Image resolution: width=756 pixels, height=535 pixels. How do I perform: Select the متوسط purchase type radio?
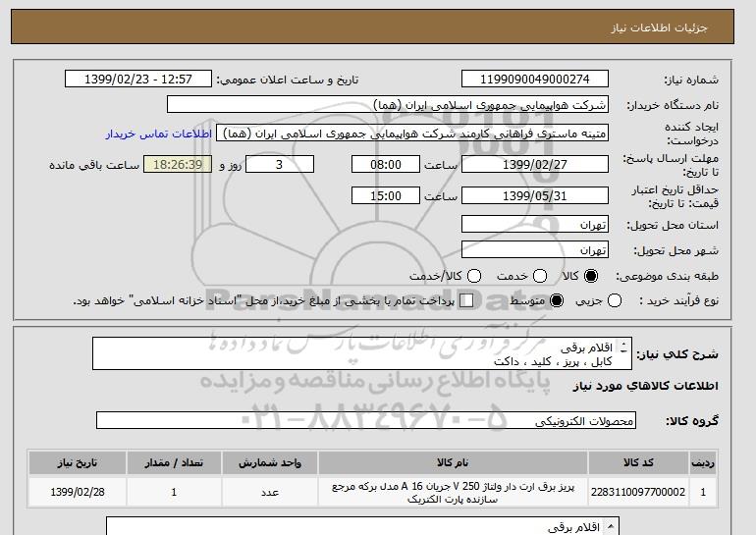(557, 300)
